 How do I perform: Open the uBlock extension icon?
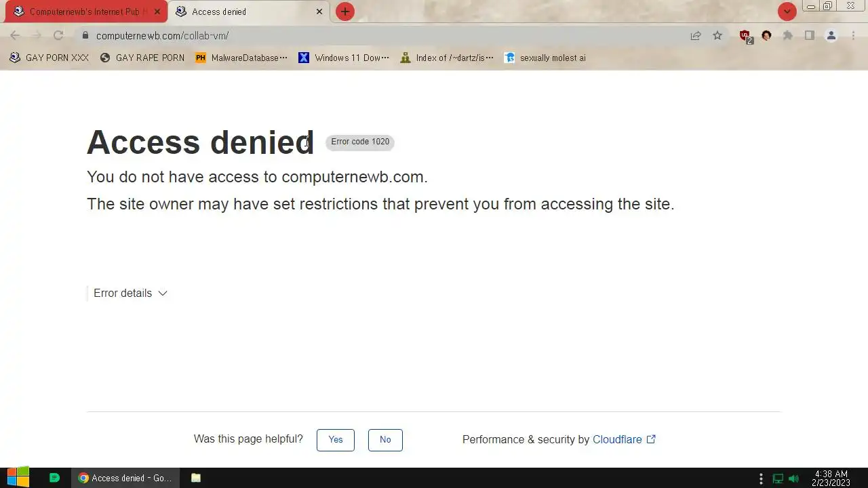(x=745, y=36)
